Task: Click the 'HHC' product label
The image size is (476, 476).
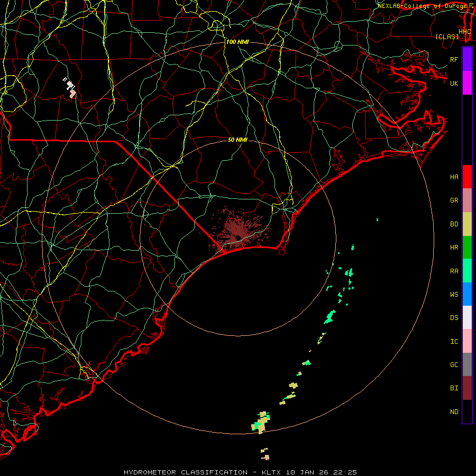Action: pos(465,32)
